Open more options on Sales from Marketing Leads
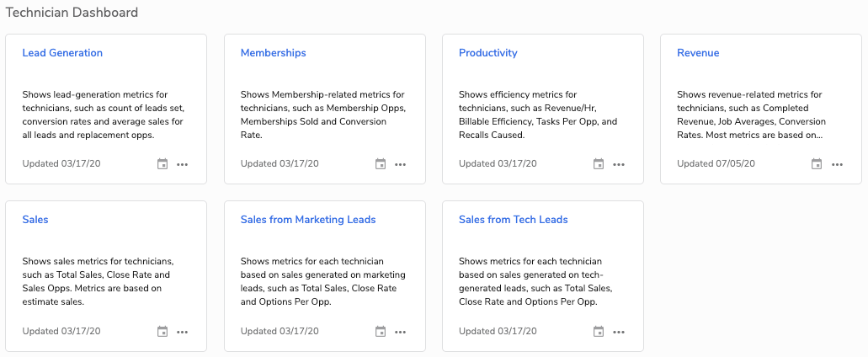Screen dimensions: 868x357 point(401,332)
